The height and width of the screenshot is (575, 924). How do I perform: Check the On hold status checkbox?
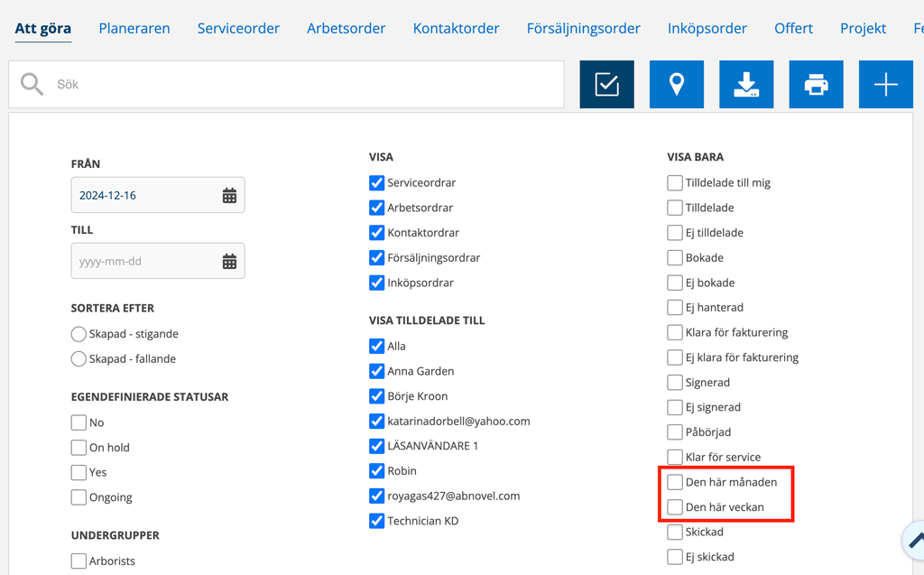coord(79,448)
